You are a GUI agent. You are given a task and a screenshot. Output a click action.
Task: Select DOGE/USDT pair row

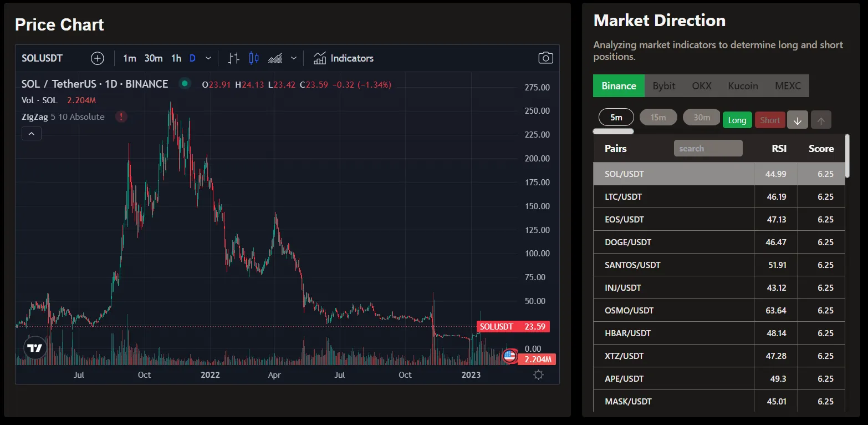[x=719, y=242]
